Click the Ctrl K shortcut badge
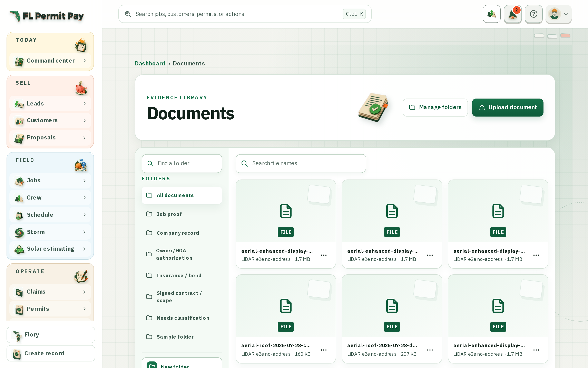This screenshot has height=368, width=588. 354,14
